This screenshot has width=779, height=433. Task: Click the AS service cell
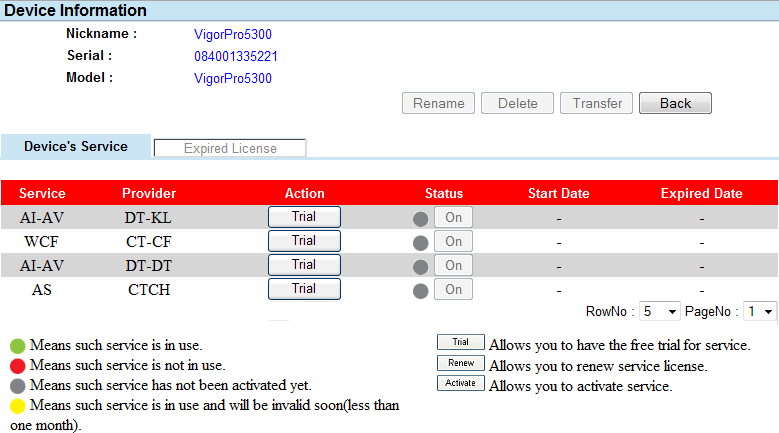(42, 289)
